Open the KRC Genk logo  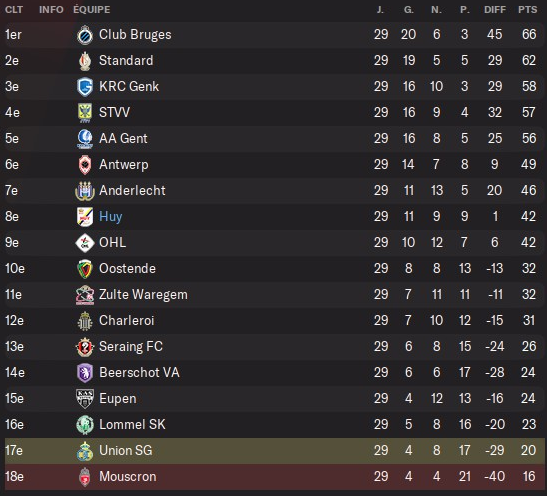click(85, 87)
